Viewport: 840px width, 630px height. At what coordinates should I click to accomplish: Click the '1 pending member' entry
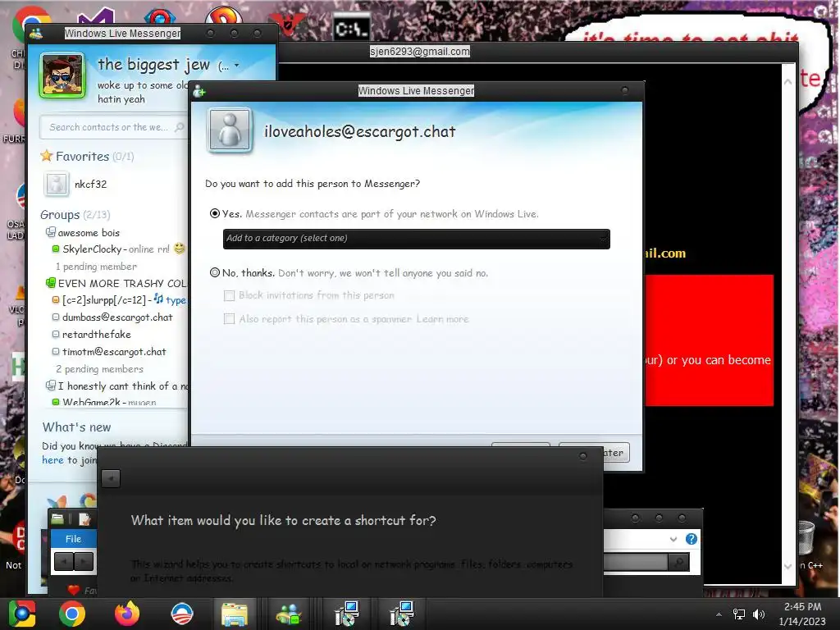click(x=96, y=267)
